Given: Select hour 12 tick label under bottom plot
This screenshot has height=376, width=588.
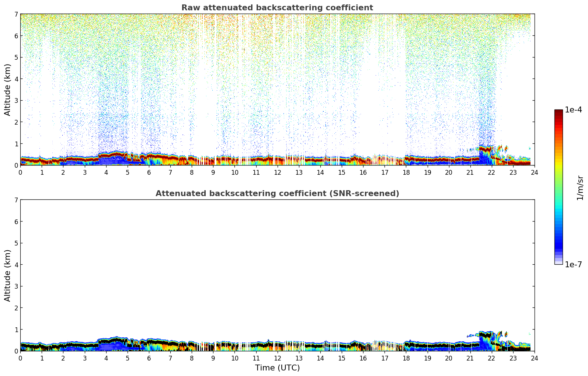Looking at the screenshot, I should [x=277, y=358].
